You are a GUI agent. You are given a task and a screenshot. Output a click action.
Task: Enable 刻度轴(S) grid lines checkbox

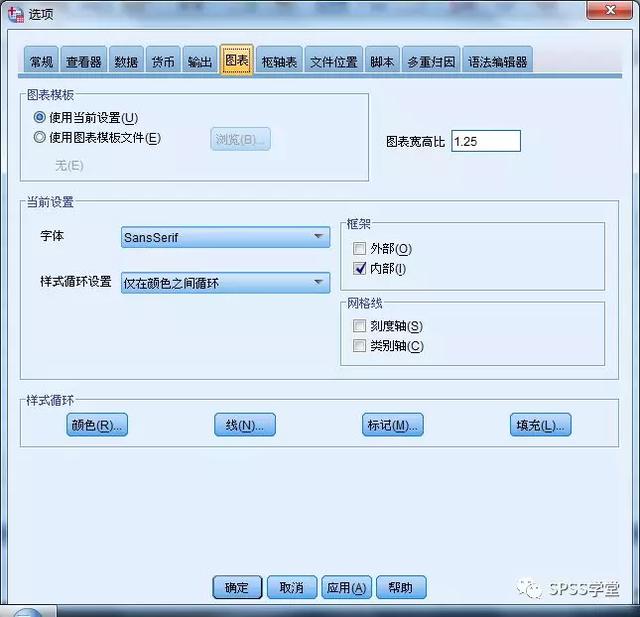pyautogui.click(x=359, y=325)
